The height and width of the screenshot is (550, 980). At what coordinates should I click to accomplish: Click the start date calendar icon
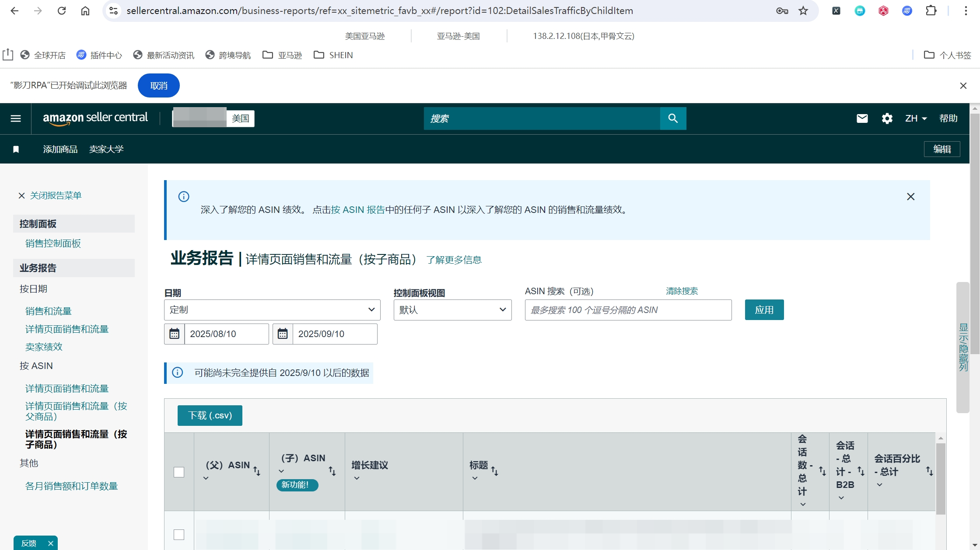click(x=174, y=334)
